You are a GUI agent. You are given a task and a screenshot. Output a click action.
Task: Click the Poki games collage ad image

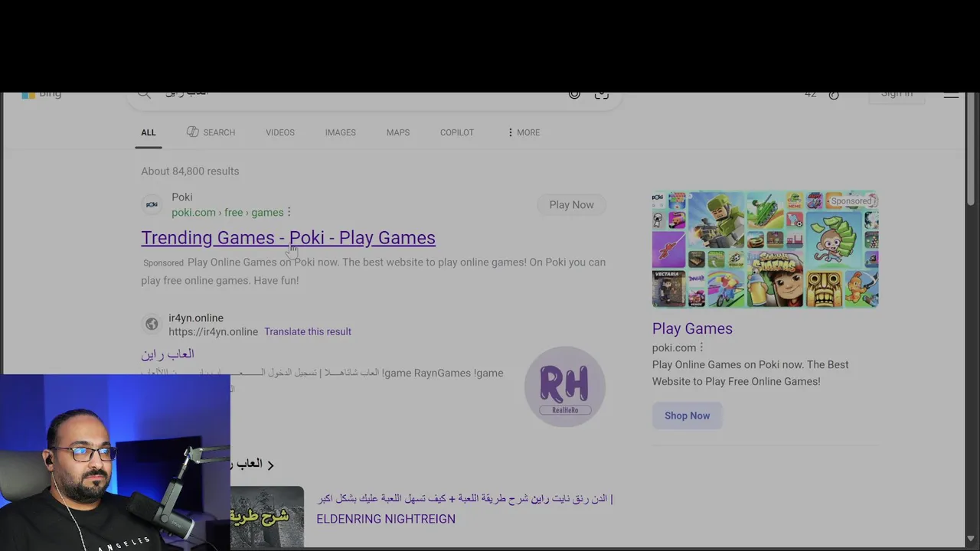(x=765, y=249)
